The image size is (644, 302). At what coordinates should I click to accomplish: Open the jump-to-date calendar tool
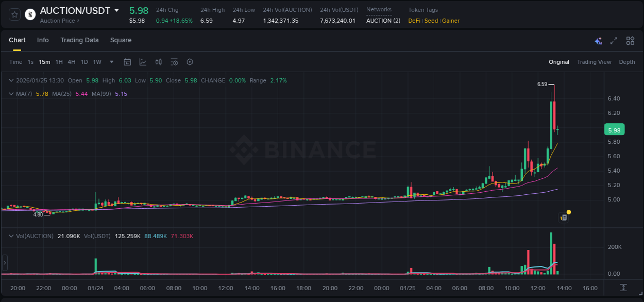(x=127, y=62)
